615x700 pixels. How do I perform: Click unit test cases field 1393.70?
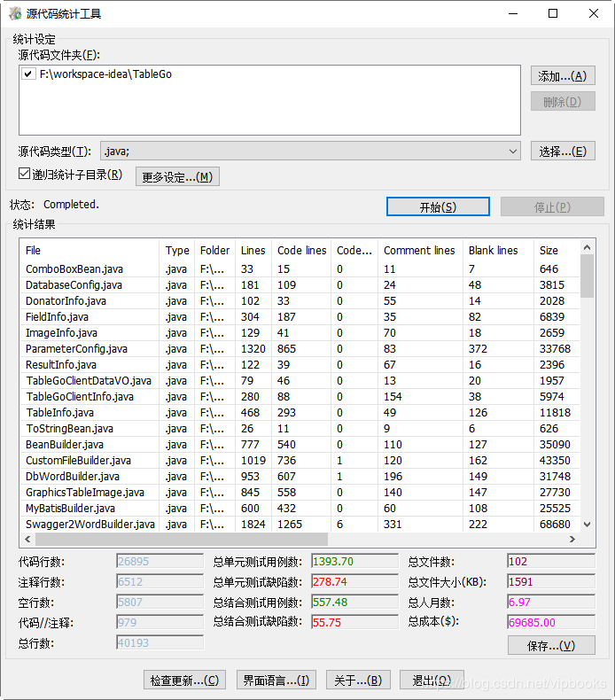pyautogui.click(x=354, y=561)
